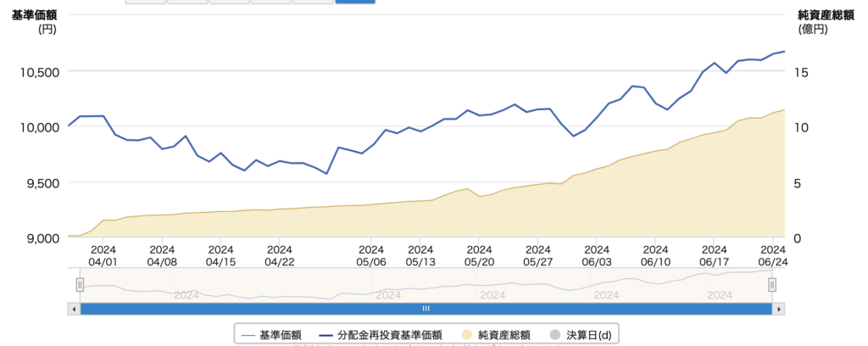Click the 2024 04/08 date label

pyautogui.click(x=162, y=255)
